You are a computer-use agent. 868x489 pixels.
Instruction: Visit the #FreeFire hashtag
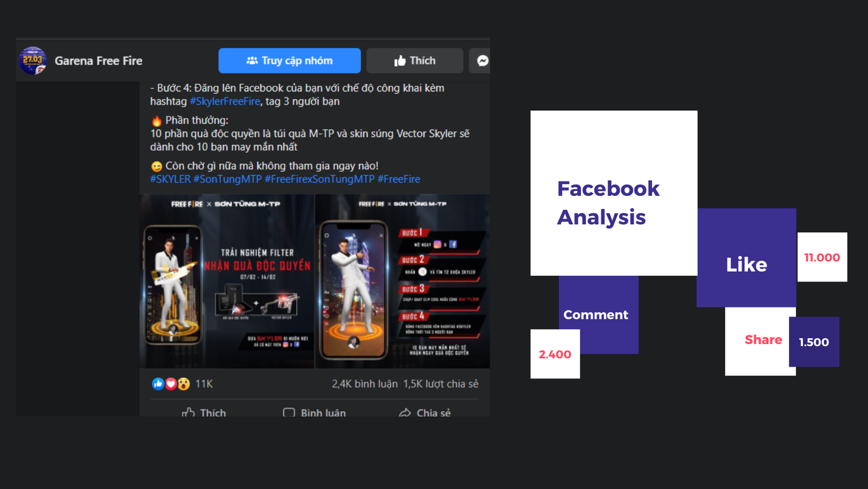tap(399, 179)
